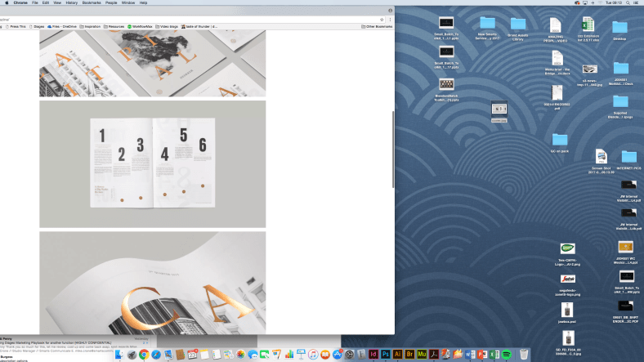This screenshot has width=644, height=362.
Task: Select the Menu brief docx desktop file
Action: point(557,63)
